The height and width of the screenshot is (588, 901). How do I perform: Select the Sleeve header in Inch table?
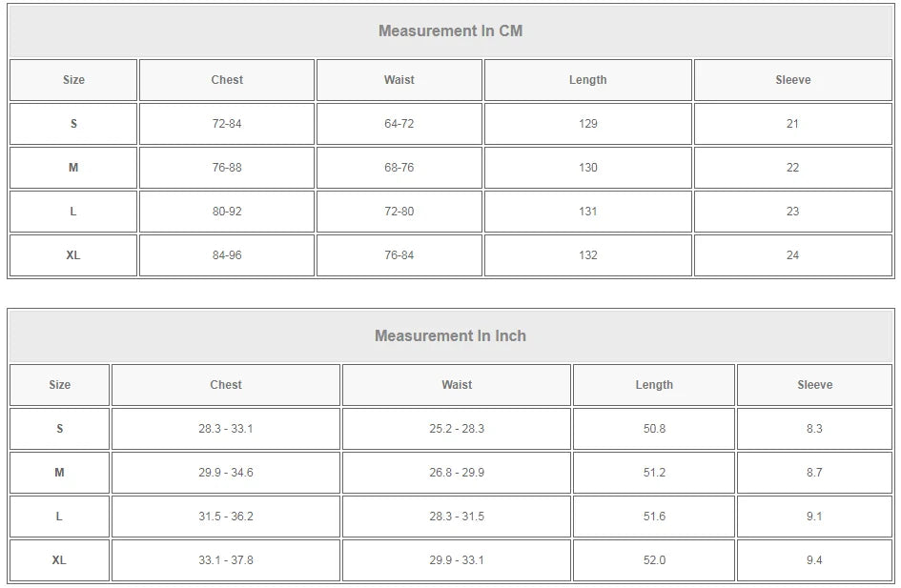pyautogui.click(x=814, y=385)
